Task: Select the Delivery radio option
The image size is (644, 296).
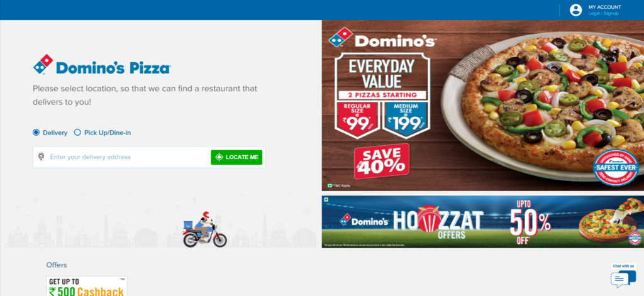Action: (x=36, y=132)
